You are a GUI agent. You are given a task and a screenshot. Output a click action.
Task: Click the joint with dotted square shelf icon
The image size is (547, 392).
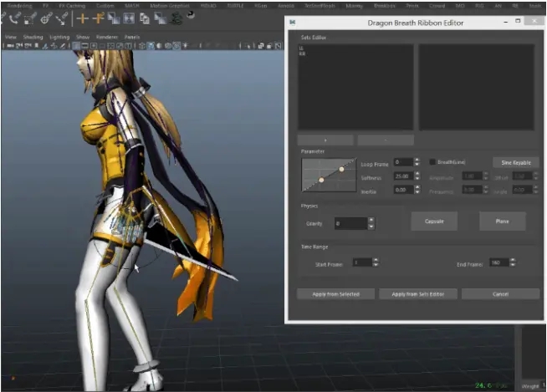tap(30, 18)
